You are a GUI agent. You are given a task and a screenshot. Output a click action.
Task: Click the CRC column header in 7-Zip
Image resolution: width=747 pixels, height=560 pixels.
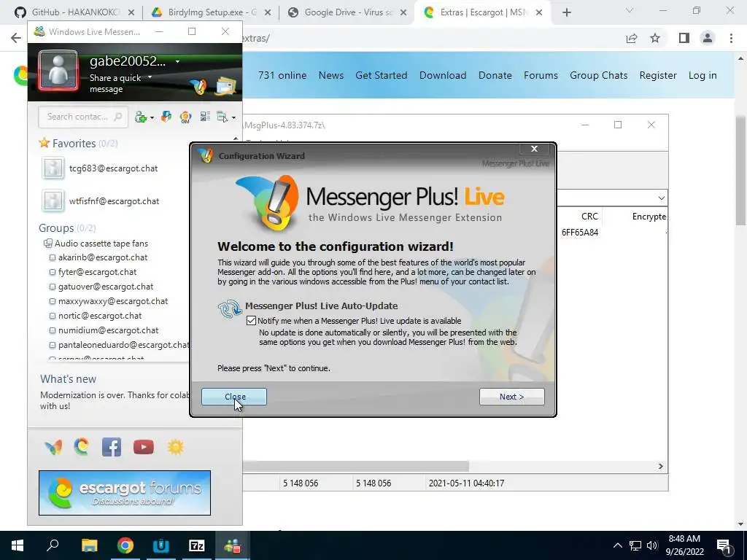pyautogui.click(x=589, y=217)
